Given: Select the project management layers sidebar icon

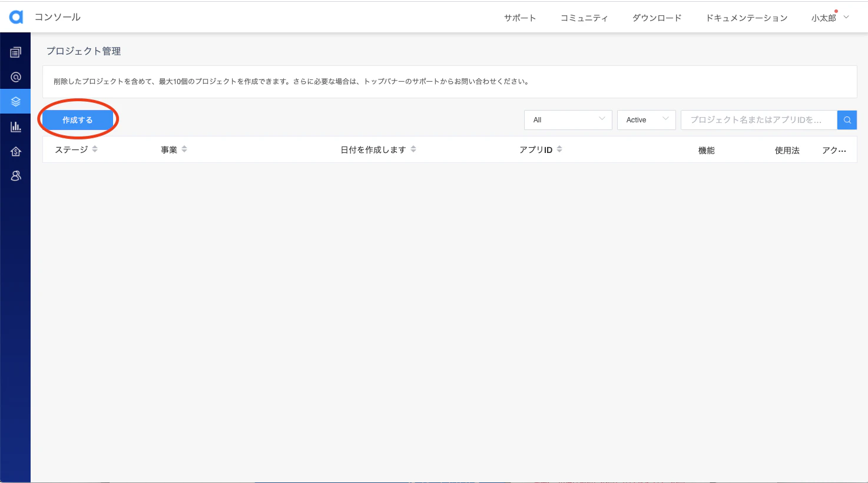Looking at the screenshot, I should coord(16,102).
